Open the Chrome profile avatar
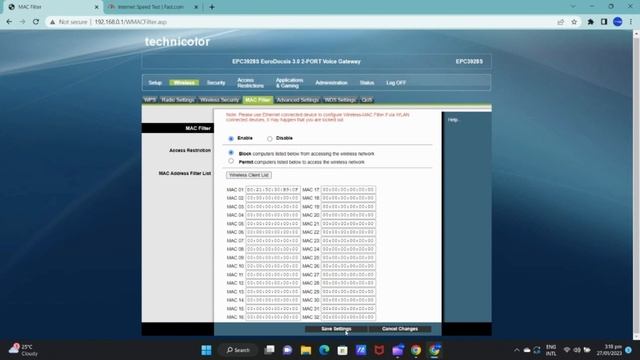Viewport: 640px width, 360px height. tap(618, 22)
